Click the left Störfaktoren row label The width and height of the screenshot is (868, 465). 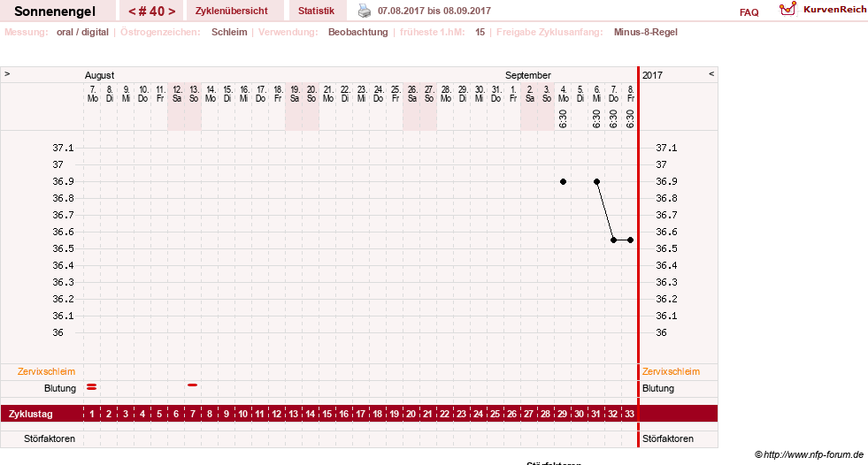tap(50, 438)
